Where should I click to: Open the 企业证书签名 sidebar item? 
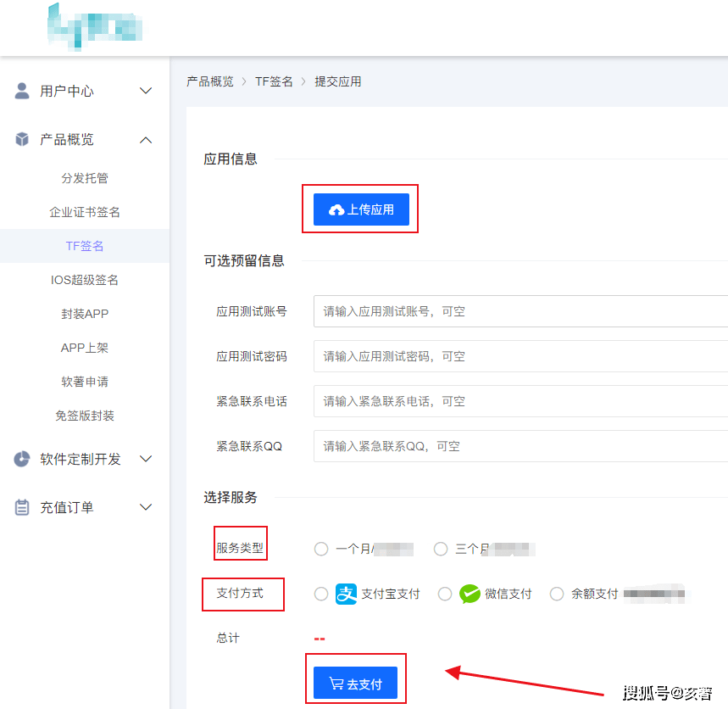click(x=85, y=212)
